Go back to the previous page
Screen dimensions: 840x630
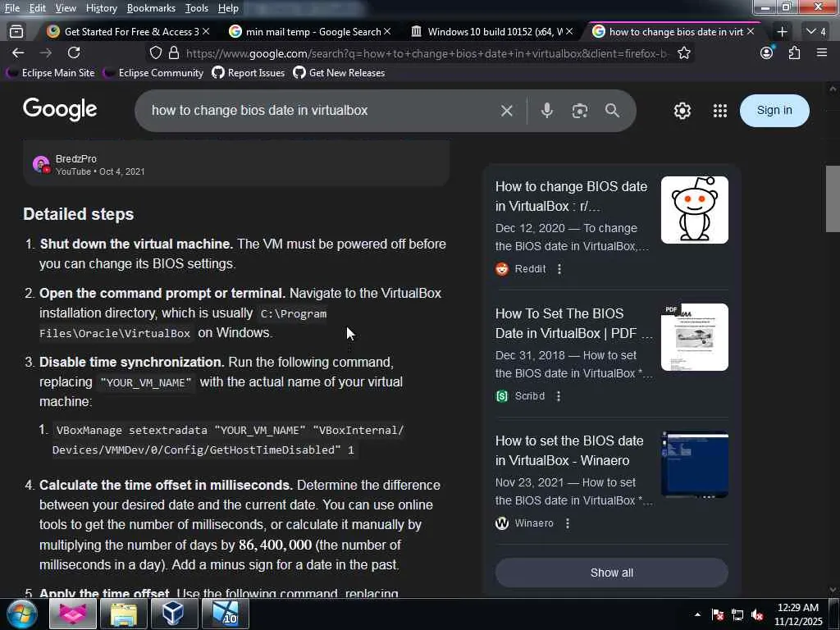pos(18,52)
